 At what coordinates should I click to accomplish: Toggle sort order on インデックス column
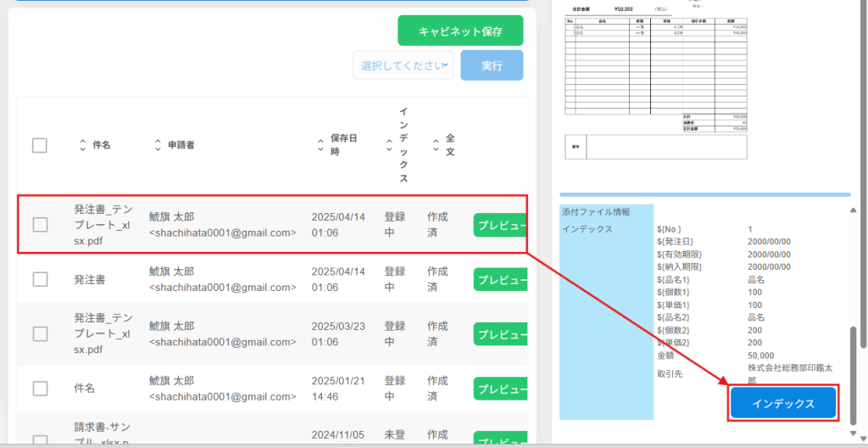pyautogui.click(x=389, y=145)
